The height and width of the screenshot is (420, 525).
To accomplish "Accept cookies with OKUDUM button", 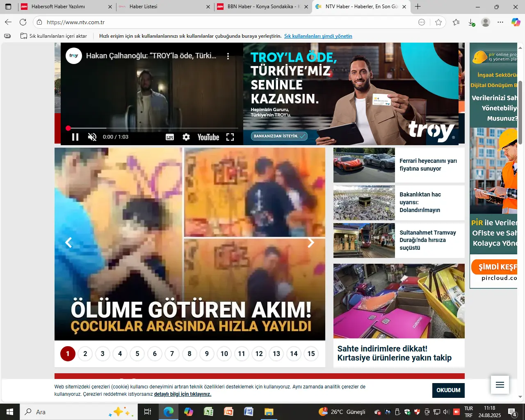I will coord(448,390).
